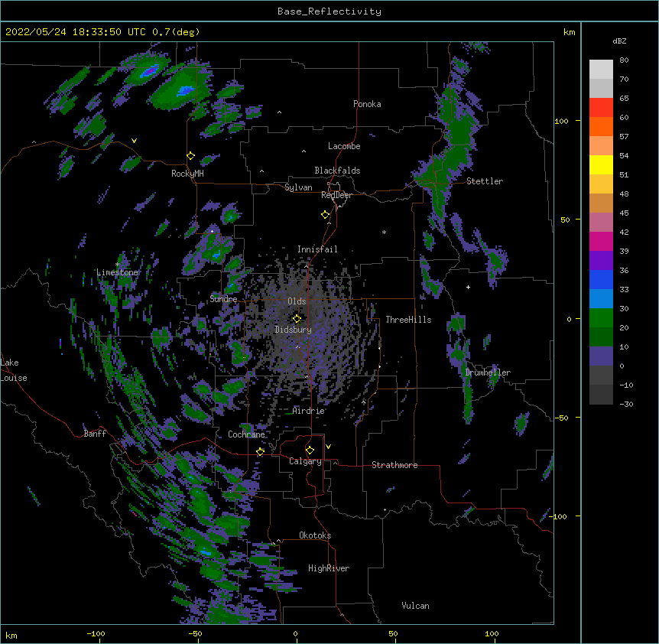This screenshot has height=644, width=659.
Task: Click the red 65-60 dBZ legend swatch
Action: click(601, 107)
